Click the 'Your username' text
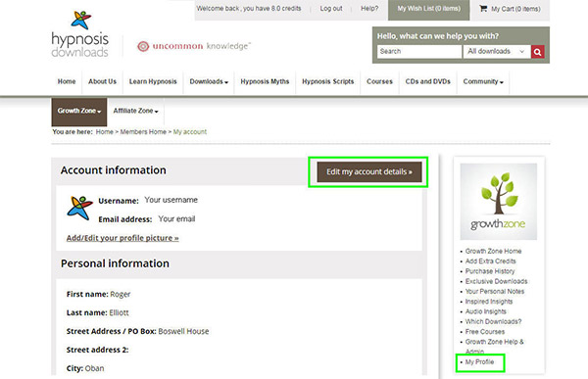This screenshot has height=379, width=588. tap(171, 200)
